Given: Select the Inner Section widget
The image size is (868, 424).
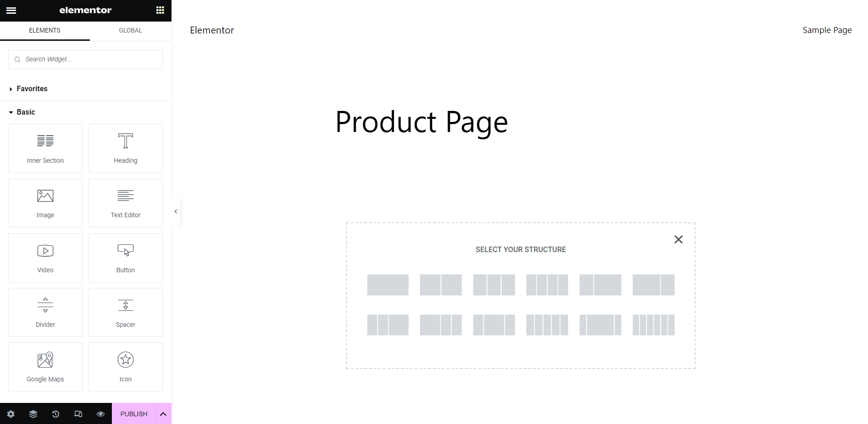Looking at the screenshot, I should [45, 148].
